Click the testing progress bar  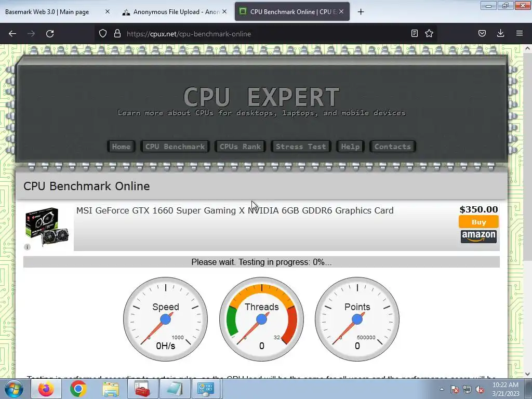point(261,262)
